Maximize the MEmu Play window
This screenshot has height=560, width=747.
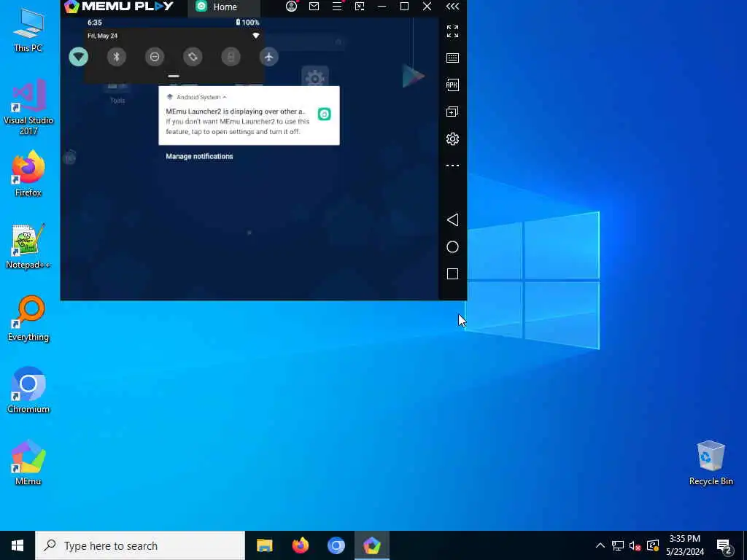pos(404,6)
